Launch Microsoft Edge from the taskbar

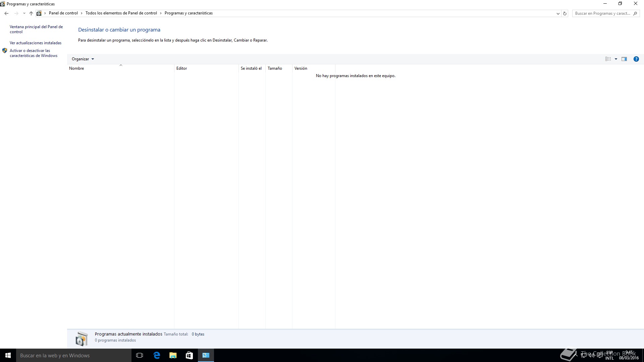coord(157,355)
